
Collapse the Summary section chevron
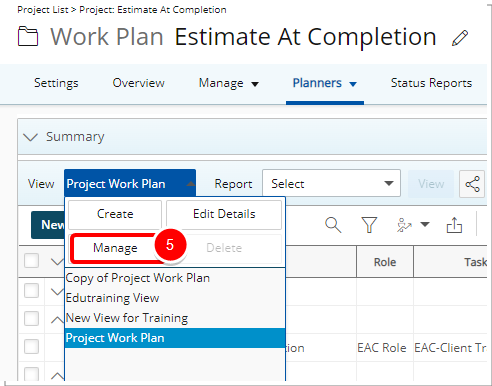[31, 137]
